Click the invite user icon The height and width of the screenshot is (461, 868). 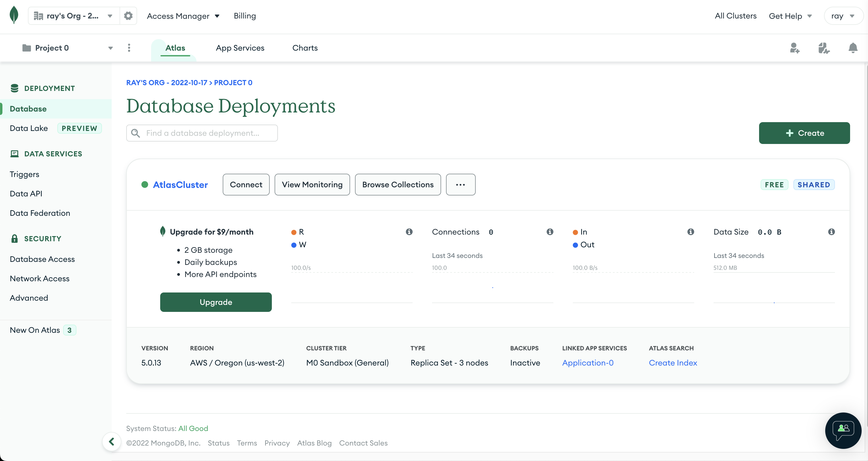pos(795,48)
